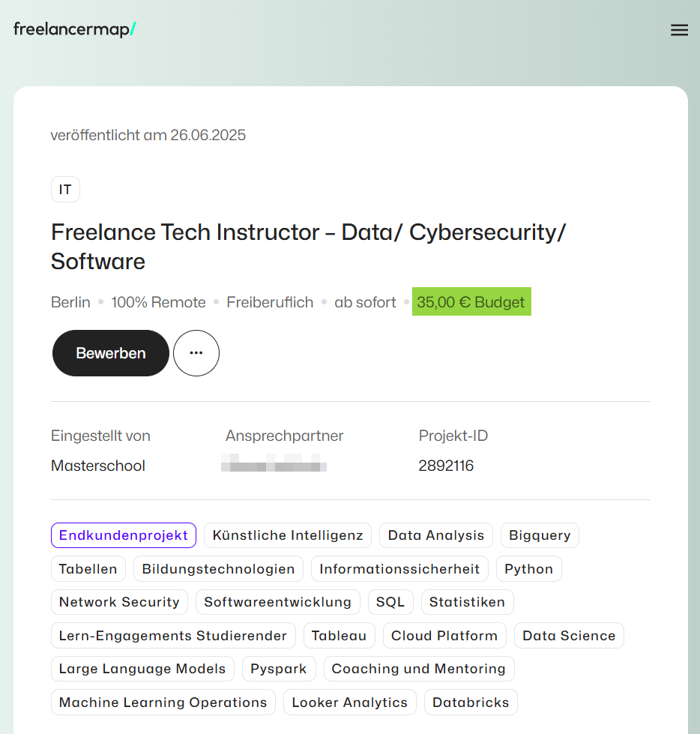
Task: Open the Masterschool company link
Action: tap(97, 466)
